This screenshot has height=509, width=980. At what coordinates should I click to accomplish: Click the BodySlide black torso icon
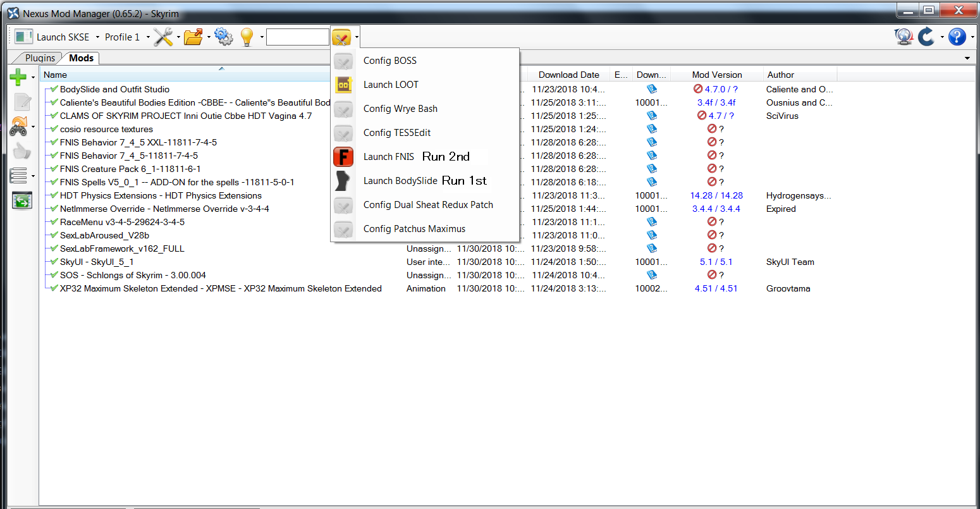pyautogui.click(x=343, y=181)
